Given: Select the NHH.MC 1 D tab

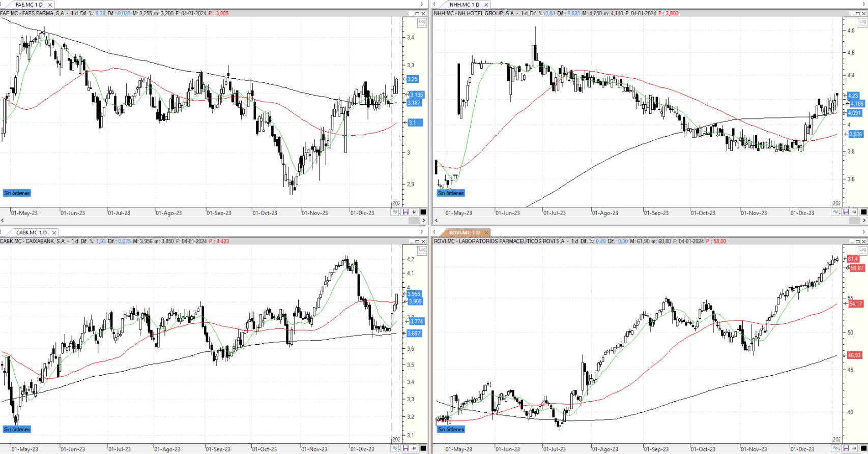Looking at the screenshot, I should tap(465, 5).
